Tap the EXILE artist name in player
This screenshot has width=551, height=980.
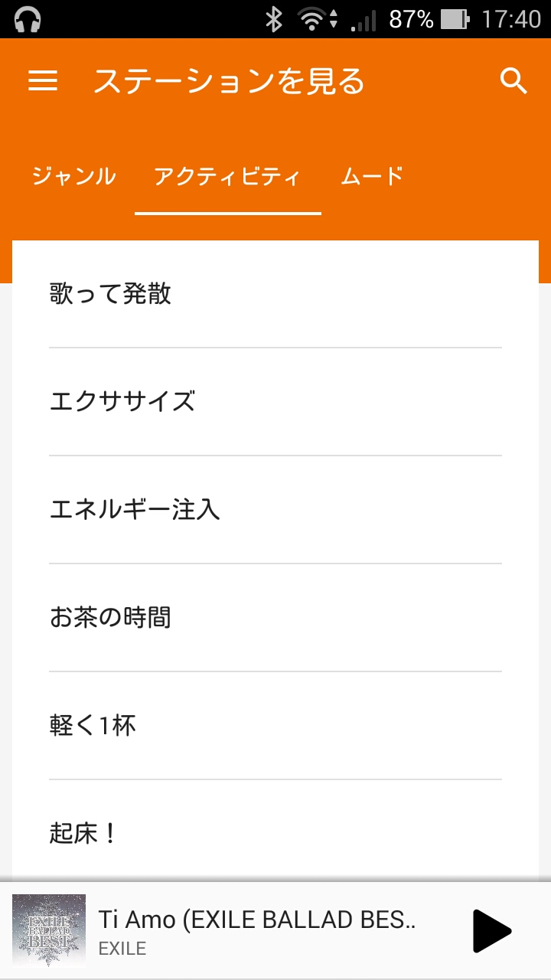[122, 949]
